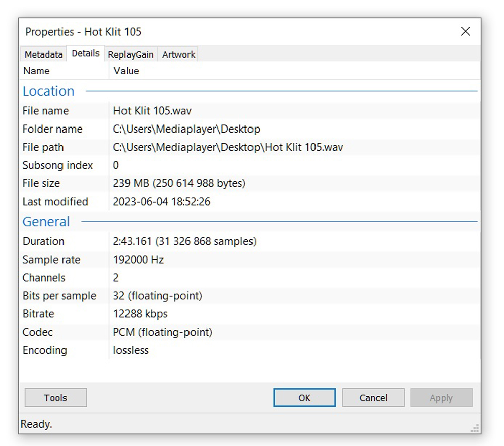The height and width of the screenshot is (446, 504).
Task: Select the File name value row
Action: (152, 111)
